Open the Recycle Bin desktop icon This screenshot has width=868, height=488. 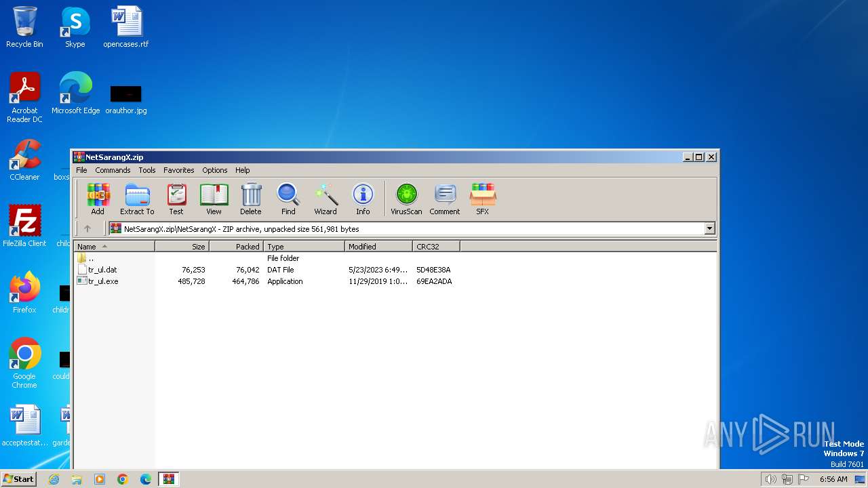24,27
